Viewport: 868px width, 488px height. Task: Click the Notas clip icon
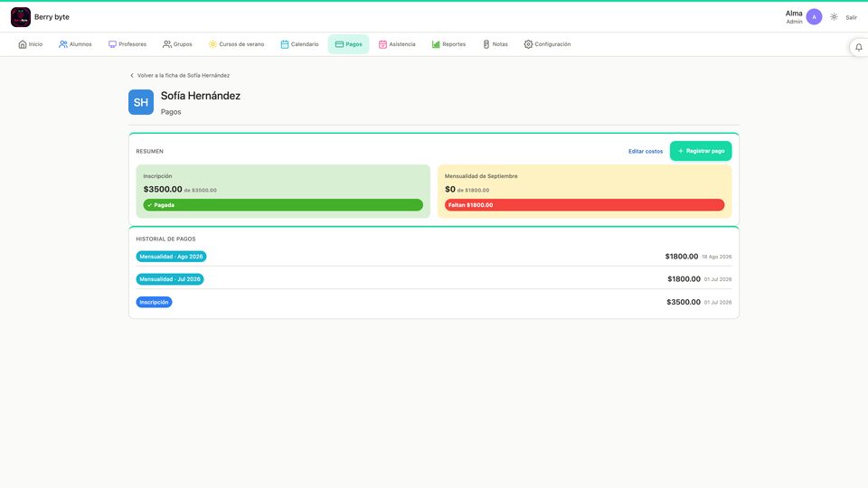tap(486, 44)
